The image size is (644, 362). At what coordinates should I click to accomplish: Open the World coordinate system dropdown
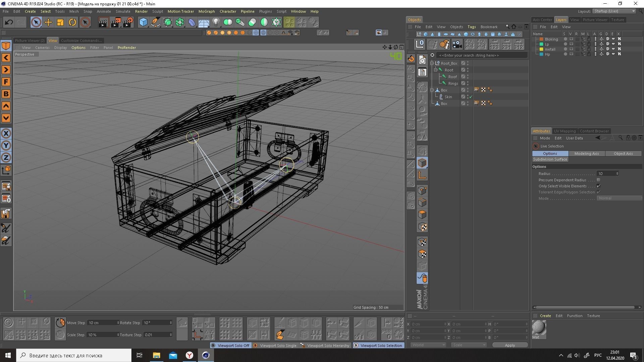(x=428, y=345)
